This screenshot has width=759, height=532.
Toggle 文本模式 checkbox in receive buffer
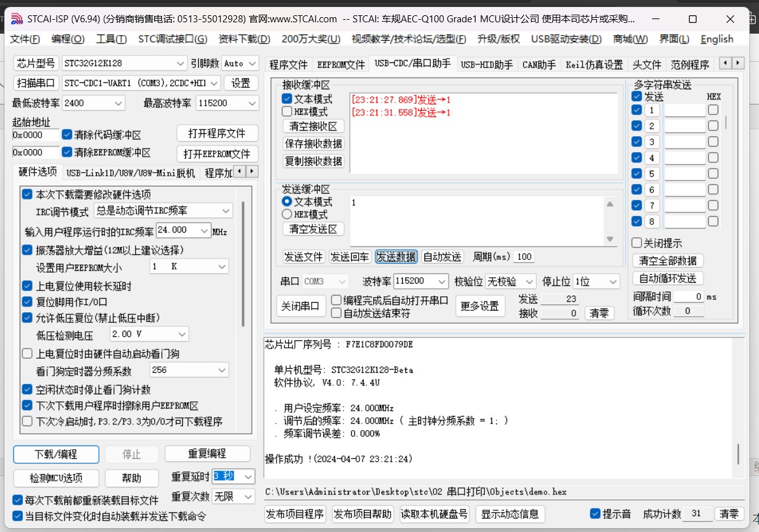coord(287,99)
